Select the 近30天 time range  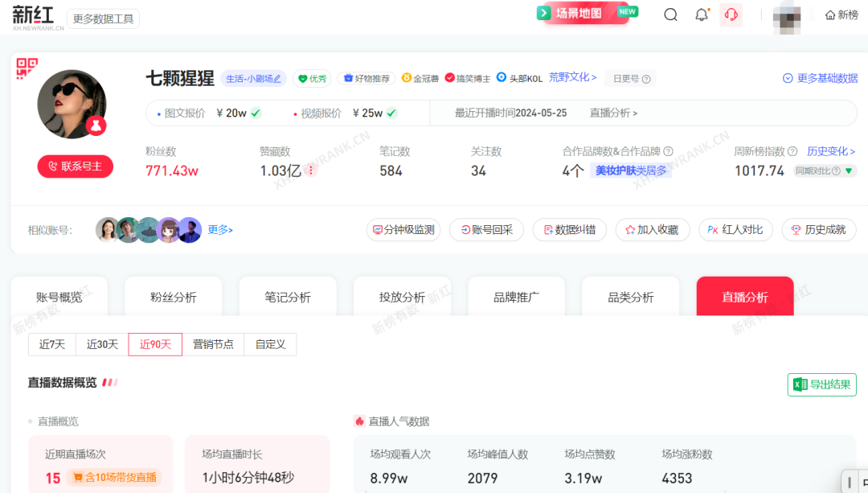point(102,344)
